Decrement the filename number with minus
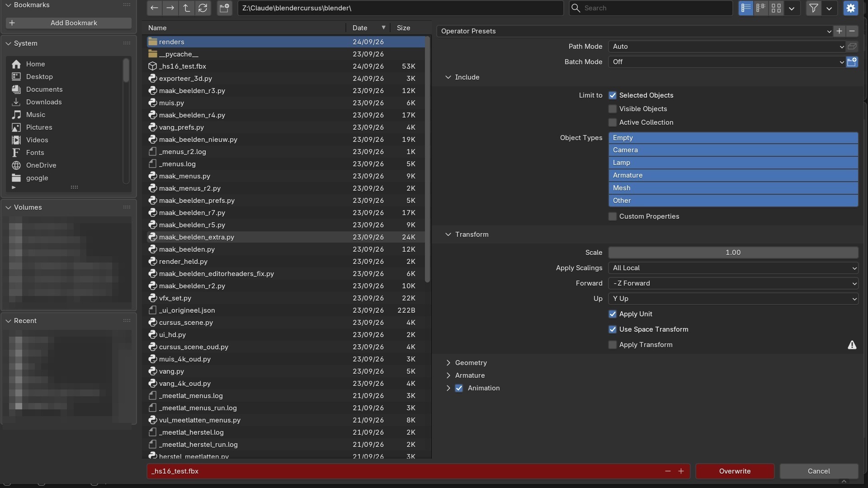868x488 pixels. tap(668, 471)
